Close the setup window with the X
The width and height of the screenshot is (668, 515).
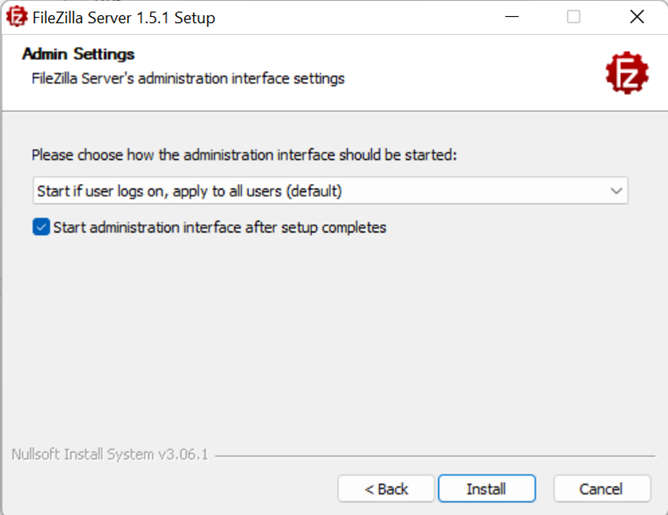coord(637,17)
